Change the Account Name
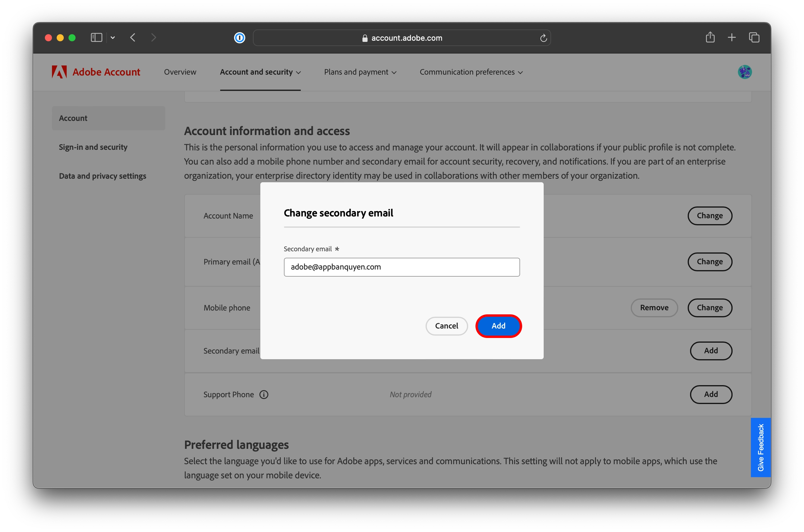This screenshot has height=532, width=804. click(x=710, y=216)
